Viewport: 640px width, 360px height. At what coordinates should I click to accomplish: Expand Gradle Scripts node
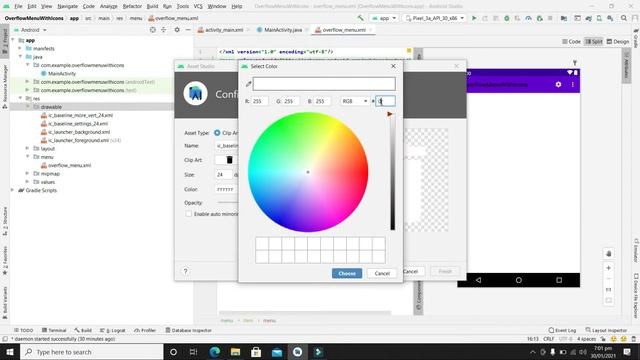[13, 190]
